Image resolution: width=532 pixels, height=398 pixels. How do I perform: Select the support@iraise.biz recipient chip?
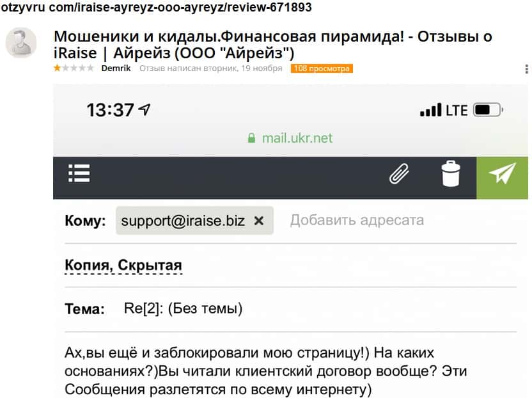pyautogui.click(x=194, y=221)
